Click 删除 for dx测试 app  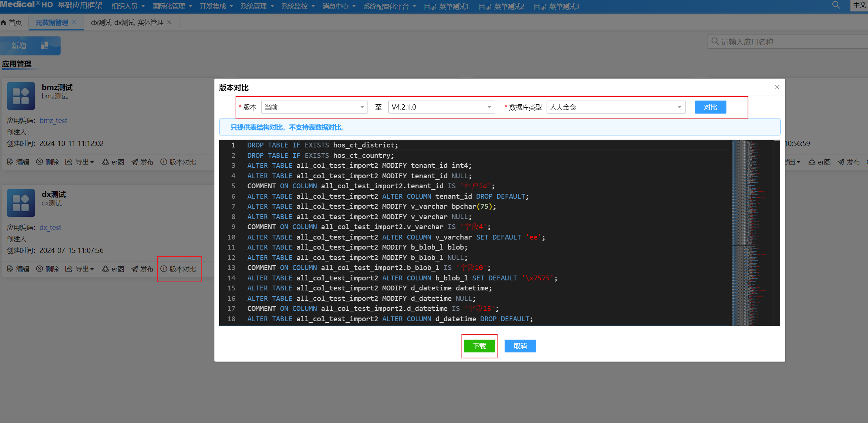pos(48,269)
